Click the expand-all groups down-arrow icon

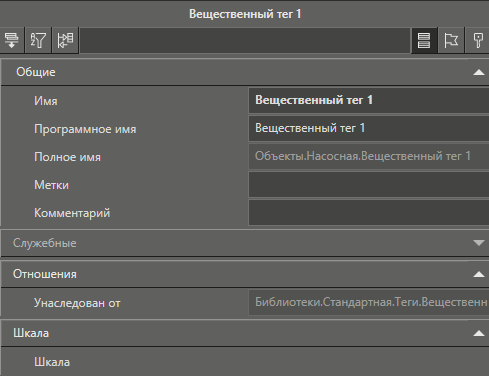pos(12,40)
